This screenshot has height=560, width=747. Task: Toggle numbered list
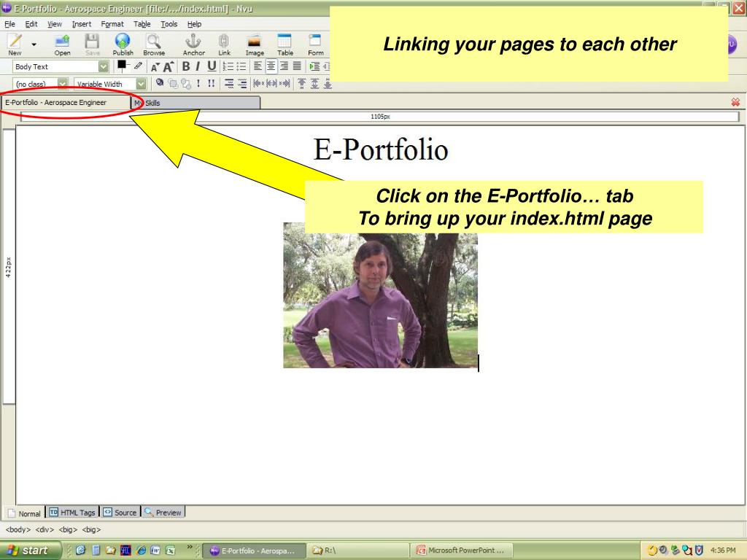228,66
